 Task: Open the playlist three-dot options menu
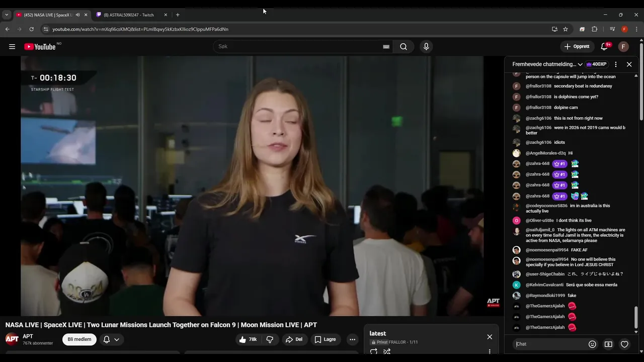tap(490, 352)
